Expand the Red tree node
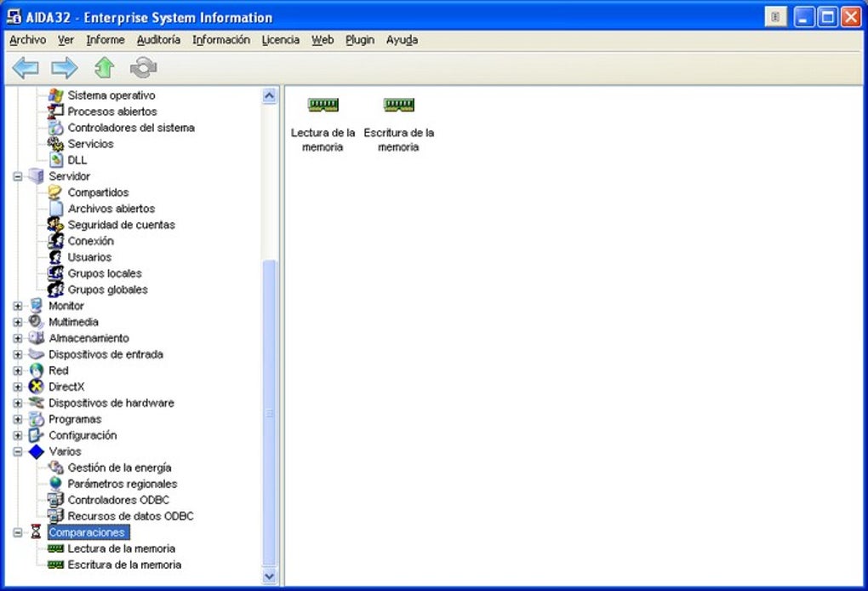The width and height of the screenshot is (868, 591). 18,370
